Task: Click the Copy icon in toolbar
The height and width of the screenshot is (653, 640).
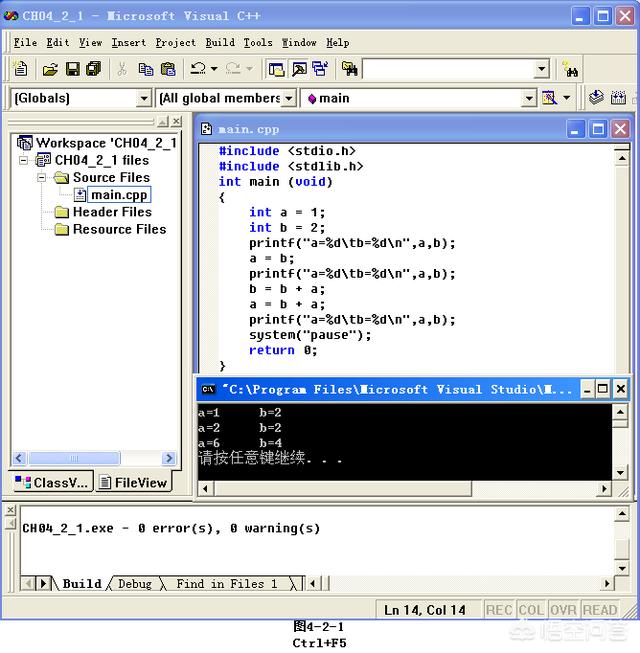Action: [x=146, y=69]
